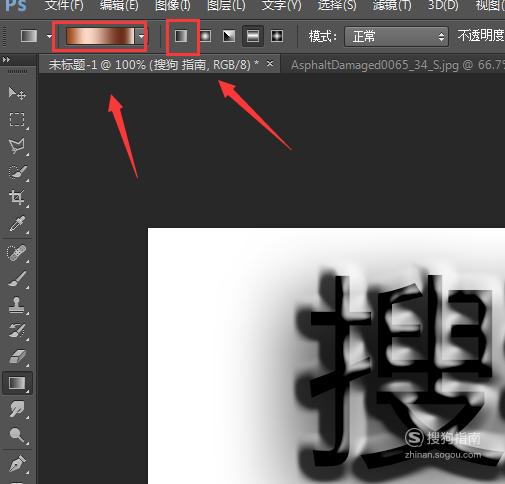Select the Clone Stamp tool

17,305
